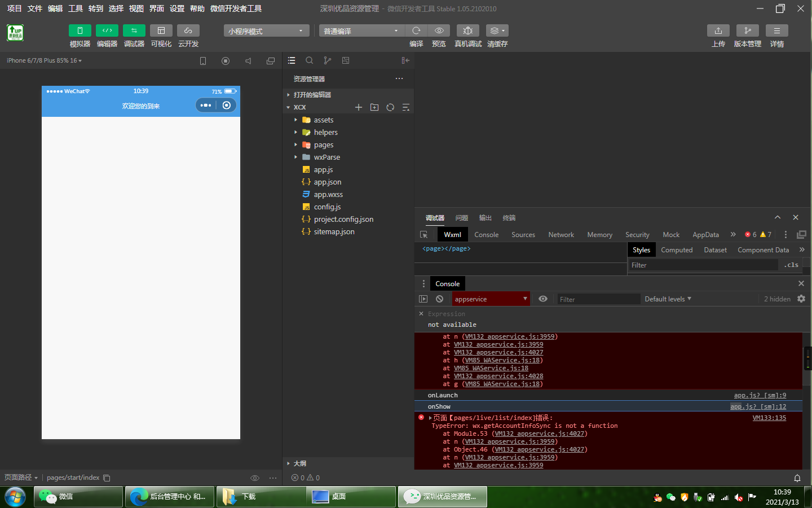Image resolution: width=812 pixels, height=508 pixels.
Task: Toggle the simulator panel button
Action: 80,30
